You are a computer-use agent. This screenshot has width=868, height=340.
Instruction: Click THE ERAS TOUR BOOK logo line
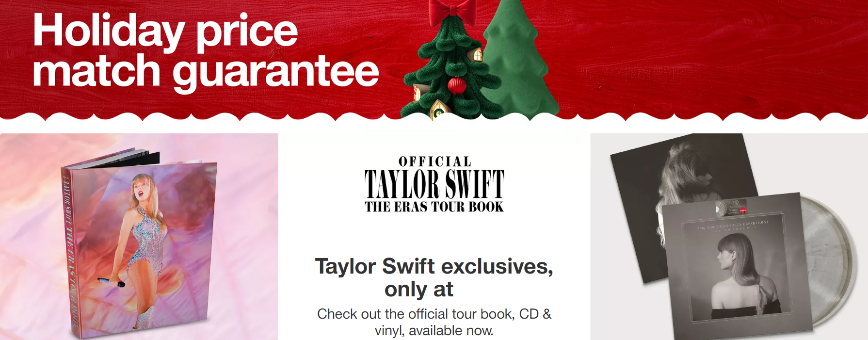click(x=434, y=207)
